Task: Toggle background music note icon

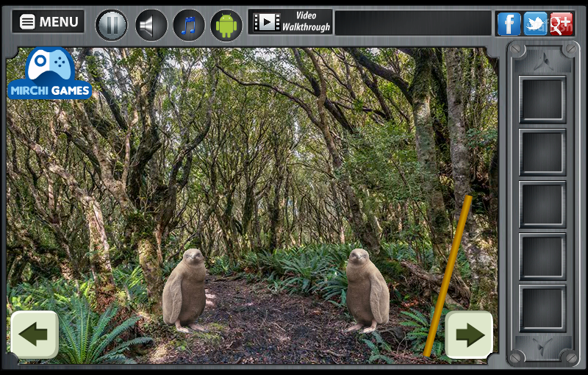Action: 189,25
